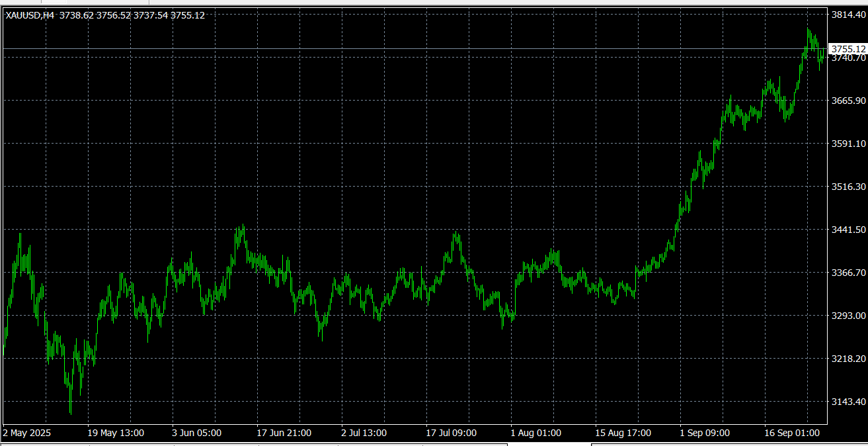Select the 19 May 13:00 time label
This screenshot has width=868, height=446.
click(x=116, y=433)
